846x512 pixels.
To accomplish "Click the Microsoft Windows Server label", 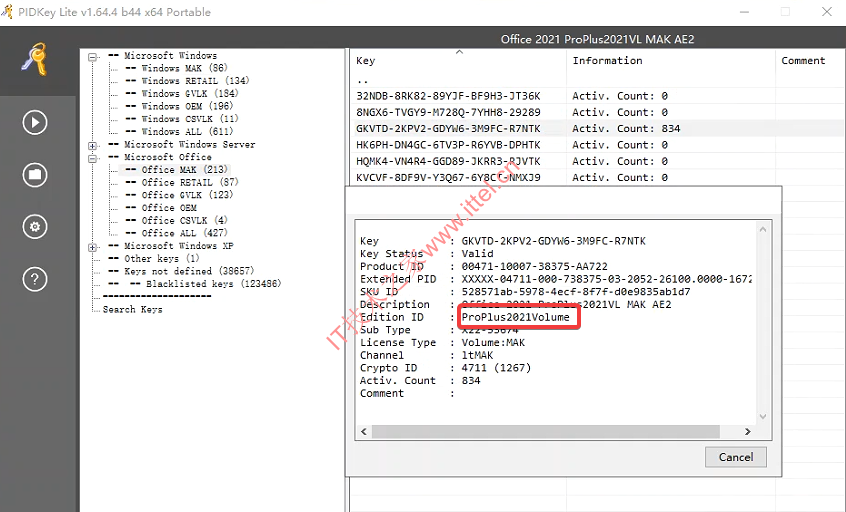I will [189, 145].
